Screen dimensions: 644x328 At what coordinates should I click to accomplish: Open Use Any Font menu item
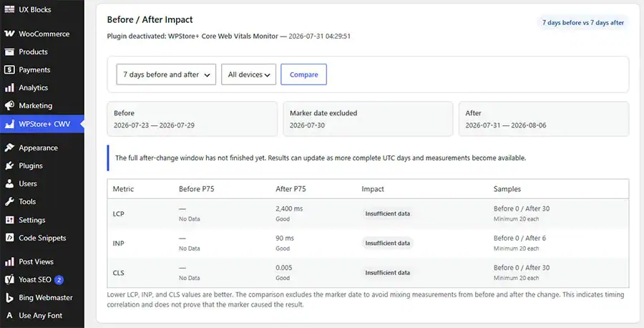point(42,315)
